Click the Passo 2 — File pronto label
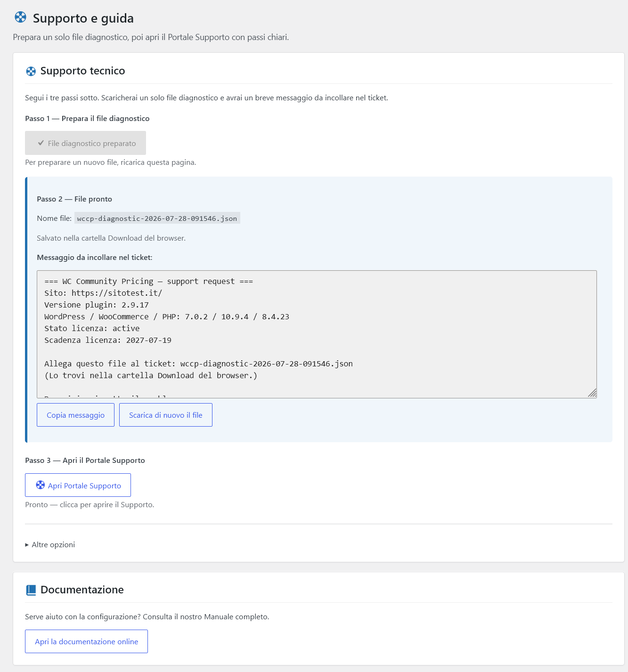The width and height of the screenshot is (628, 672). pos(74,199)
